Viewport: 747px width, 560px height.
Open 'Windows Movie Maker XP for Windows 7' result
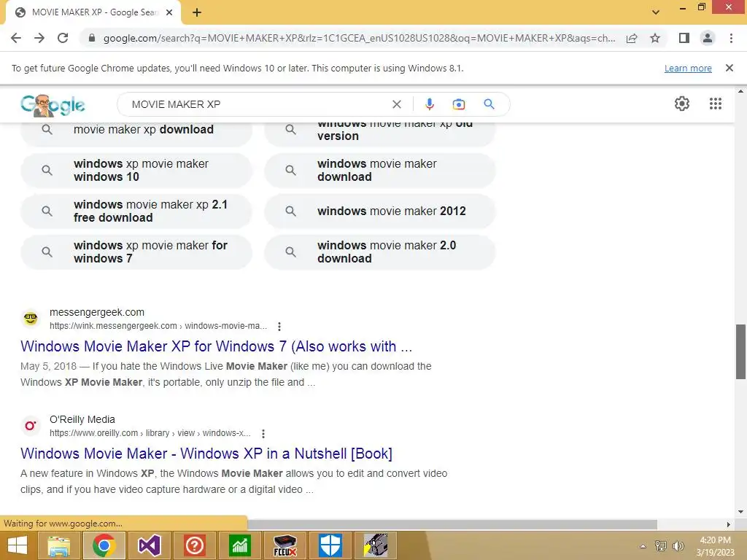point(216,346)
